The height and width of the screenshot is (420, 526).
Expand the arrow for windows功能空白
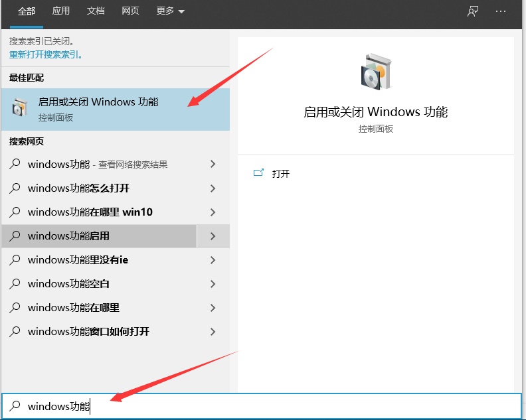(213, 284)
